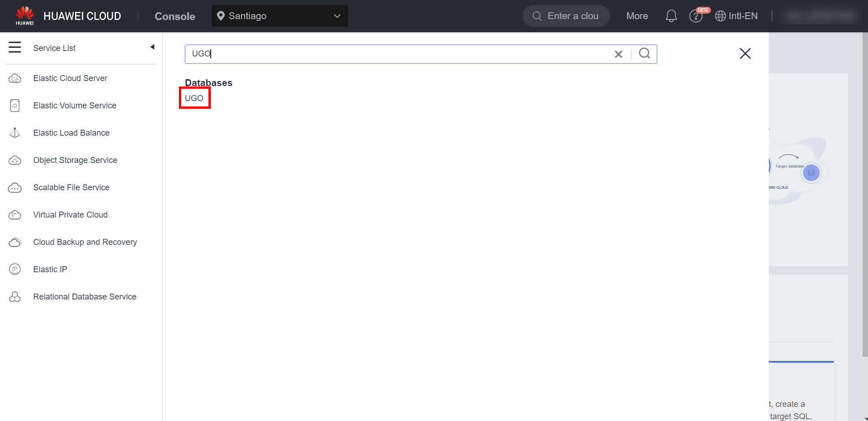This screenshot has width=868, height=421.
Task: Click the Elastic Cloud Server icon
Action: tap(15, 78)
